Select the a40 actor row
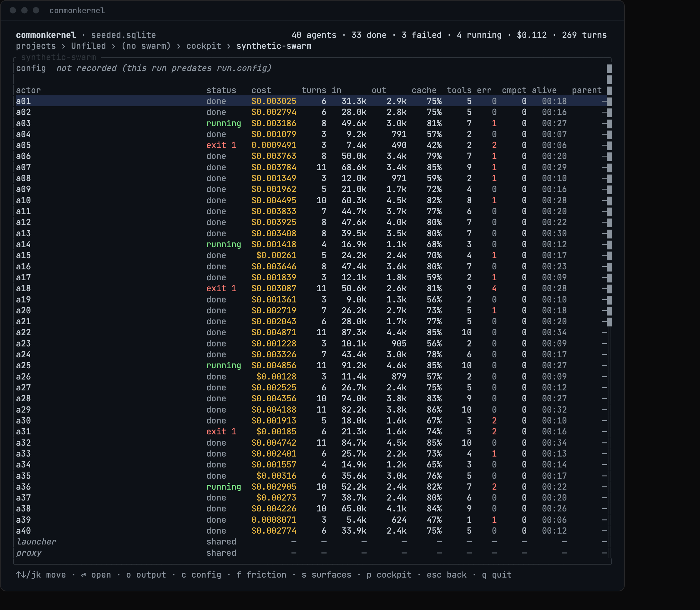 click(311, 531)
